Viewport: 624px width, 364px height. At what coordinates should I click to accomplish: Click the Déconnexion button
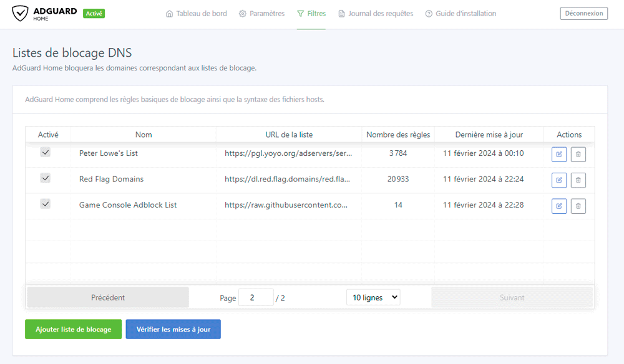[584, 13]
